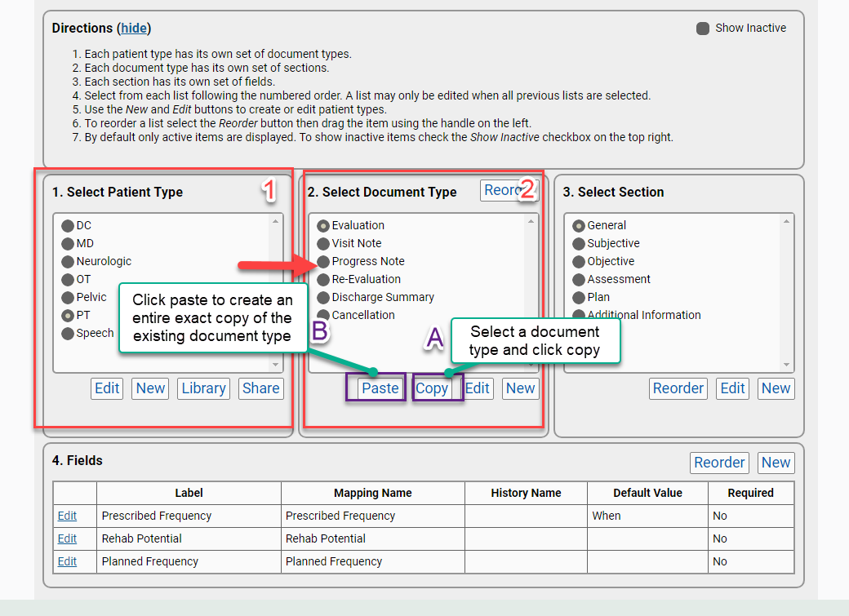Click Edit under patient type list
The width and height of the screenshot is (849, 616).
107,388
